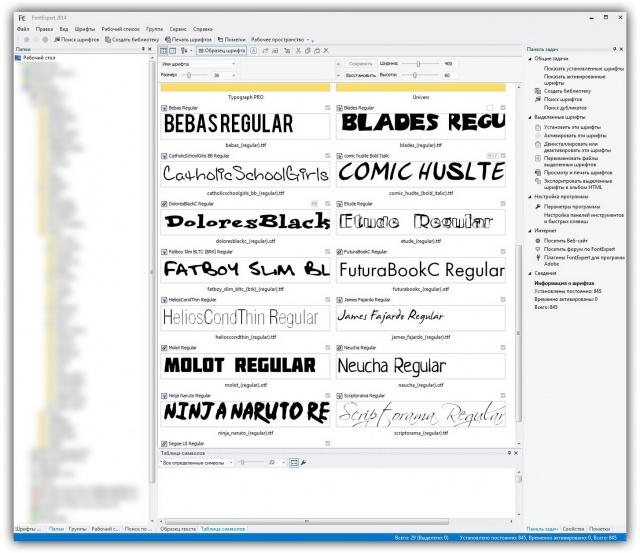Check the Bebas Regular font checkbox
The width and height of the screenshot is (640, 553).
(327, 108)
